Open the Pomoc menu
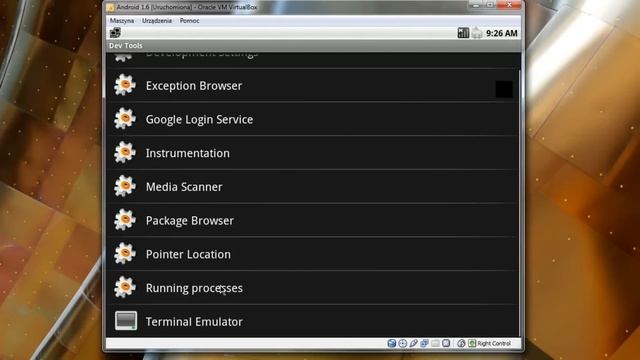 click(x=189, y=20)
